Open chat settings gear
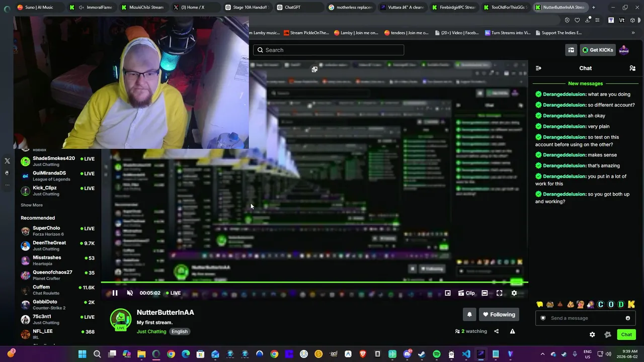Viewport: 644px width, 362px height. click(592, 334)
